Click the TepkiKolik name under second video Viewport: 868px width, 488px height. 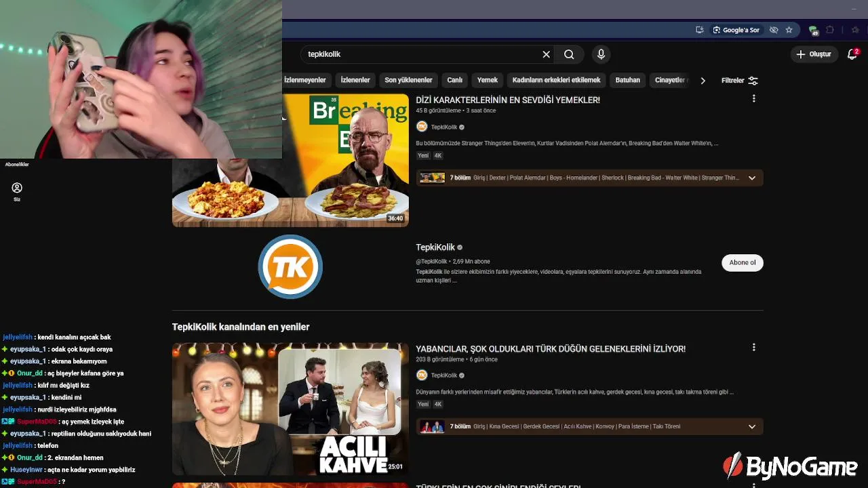coord(444,375)
